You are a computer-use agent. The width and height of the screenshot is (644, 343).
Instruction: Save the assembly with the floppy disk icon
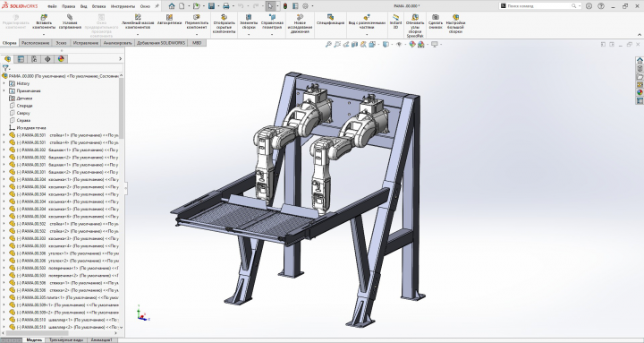tap(211, 5)
